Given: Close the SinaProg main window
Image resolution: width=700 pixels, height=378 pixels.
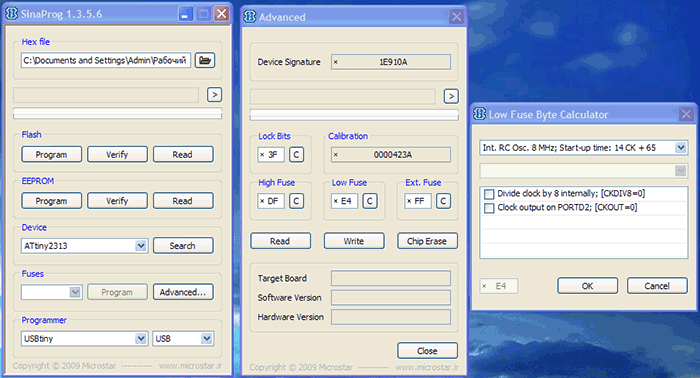Looking at the screenshot, I should click(x=221, y=14).
